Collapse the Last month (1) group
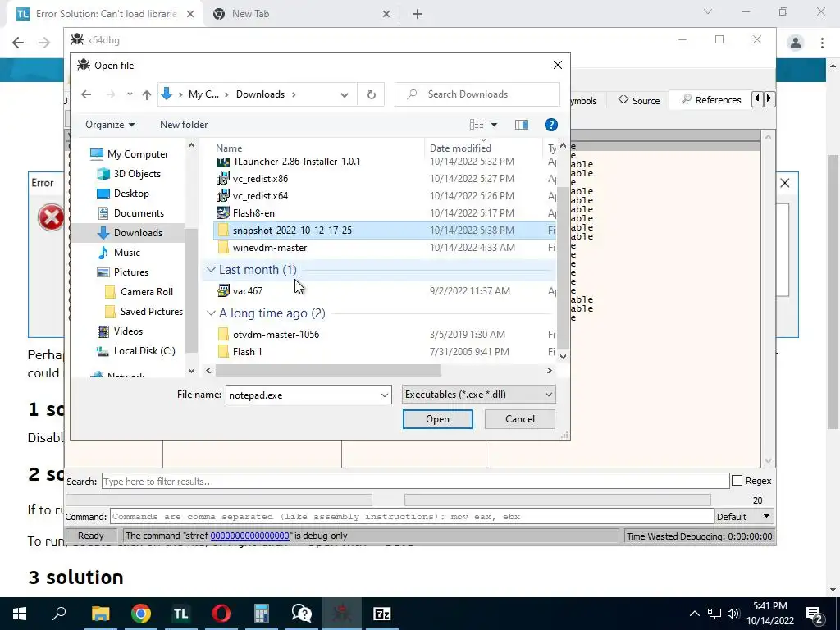 (211, 269)
